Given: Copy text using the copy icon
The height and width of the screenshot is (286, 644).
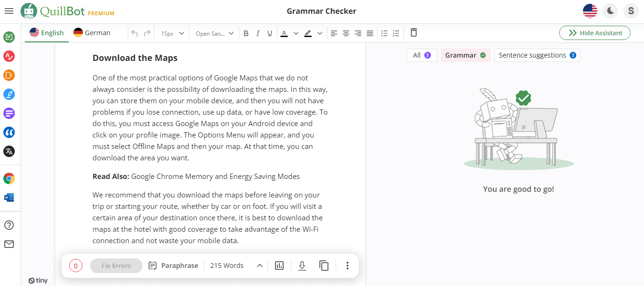Looking at the screenshot, I should [x=324, y=266].
